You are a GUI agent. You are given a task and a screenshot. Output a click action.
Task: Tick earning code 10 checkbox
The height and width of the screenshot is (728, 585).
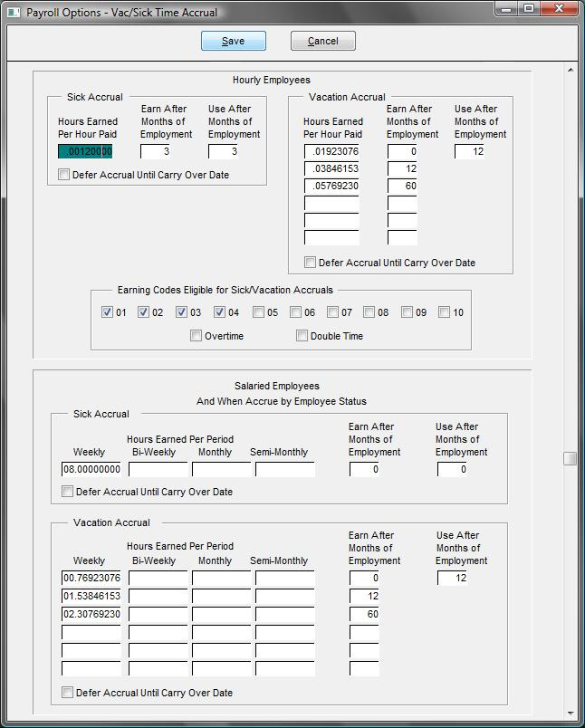(445, 312)
